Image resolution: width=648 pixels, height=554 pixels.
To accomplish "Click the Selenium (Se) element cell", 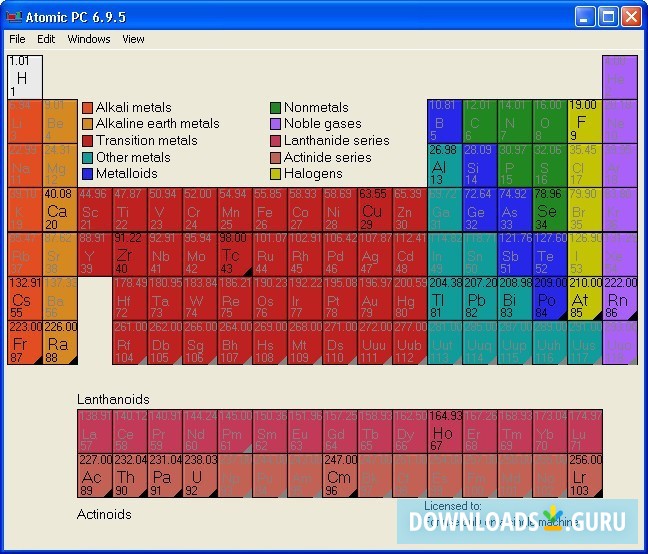I will [x=550, y=210].
